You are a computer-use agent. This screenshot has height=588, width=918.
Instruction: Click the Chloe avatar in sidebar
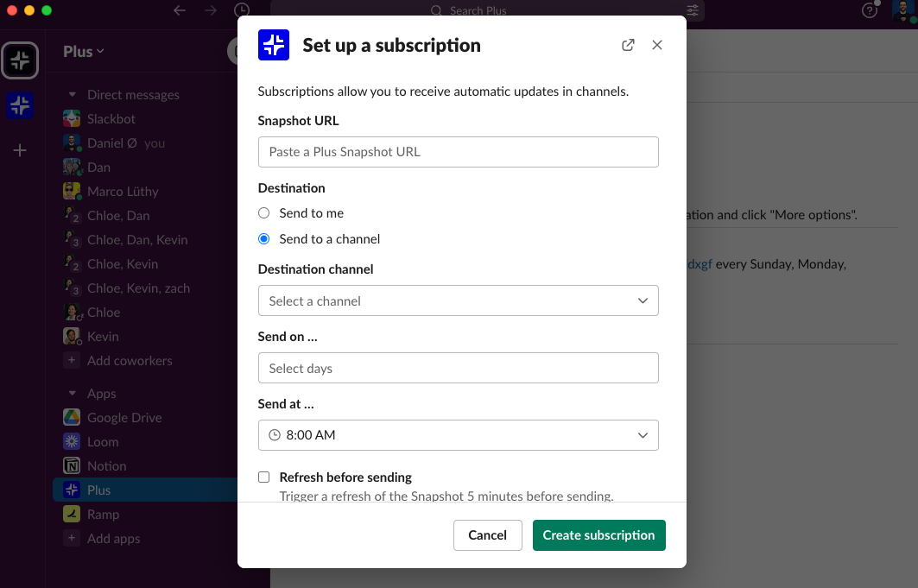(72, 313)
